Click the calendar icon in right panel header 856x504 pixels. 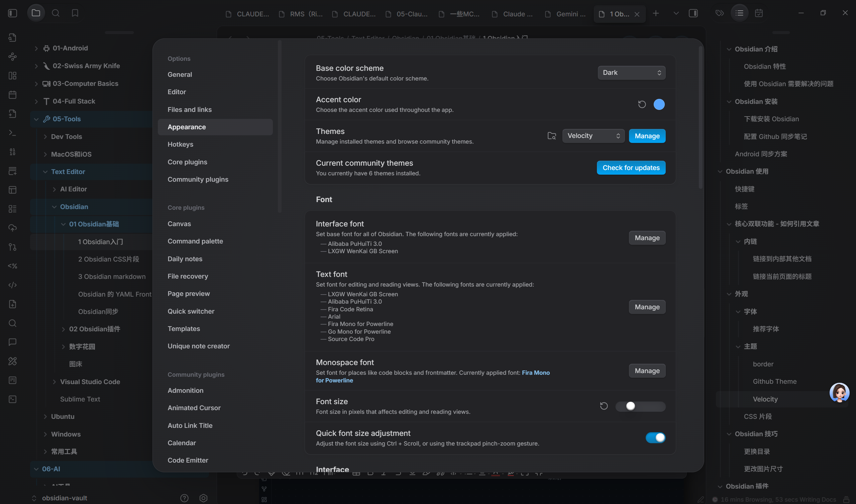pyautogui.click(x=758, y=13)
